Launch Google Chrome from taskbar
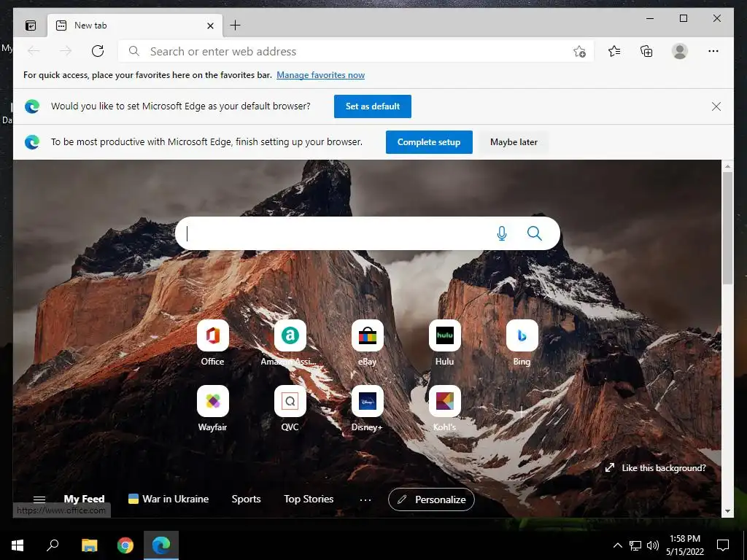This screenshot has width=747, height=560. click(125, 545)
